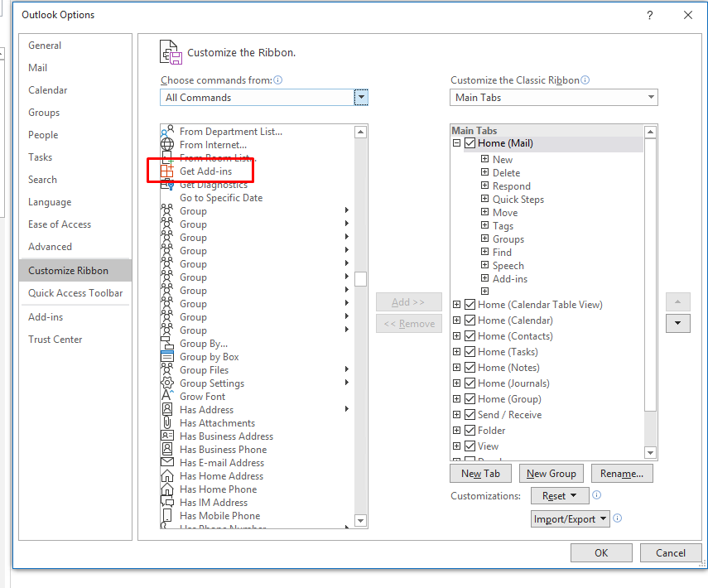Click info icon beside Choose commands from
Viewport: 708px width, 588px height.
278,80
